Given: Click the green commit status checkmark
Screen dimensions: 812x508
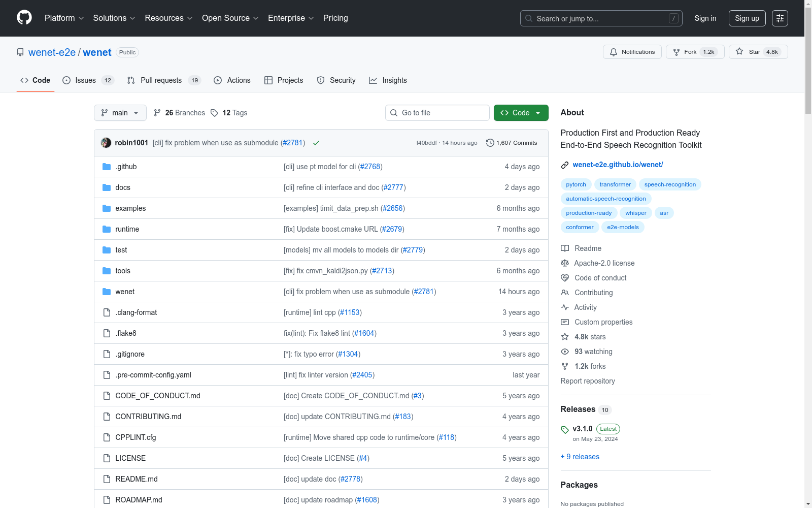Looking at the screenshot, I should tap(316, 143).
